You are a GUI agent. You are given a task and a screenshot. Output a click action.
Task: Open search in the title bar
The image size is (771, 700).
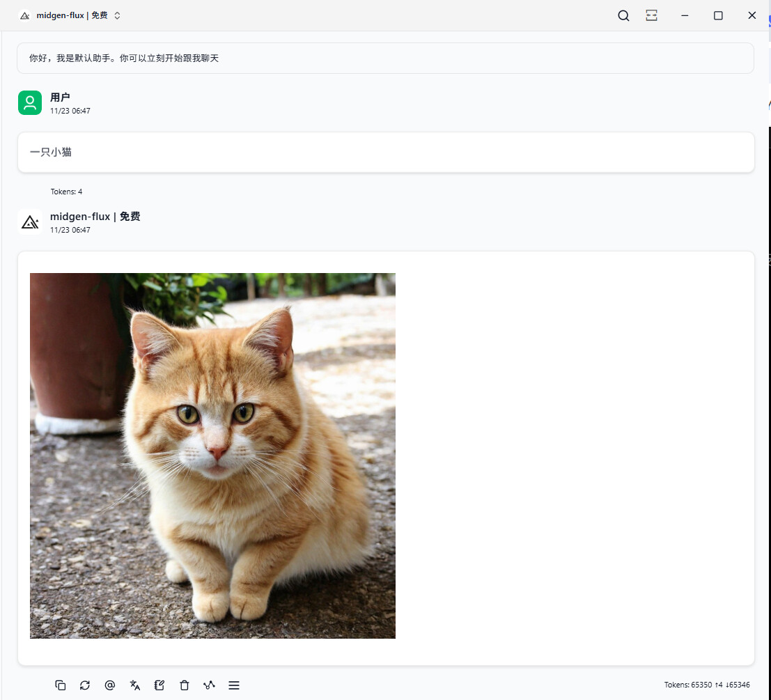click(623, 15)
